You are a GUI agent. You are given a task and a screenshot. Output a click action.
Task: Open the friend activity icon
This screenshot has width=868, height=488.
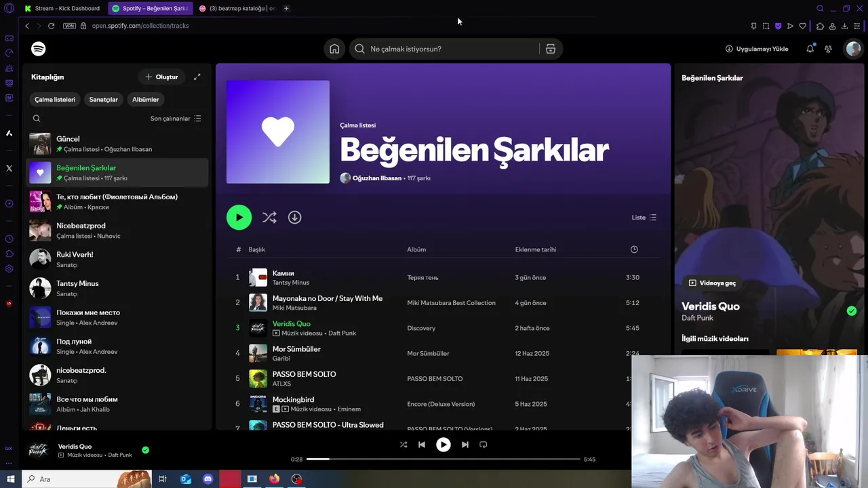pyautogui.click(x=828, y=49)
